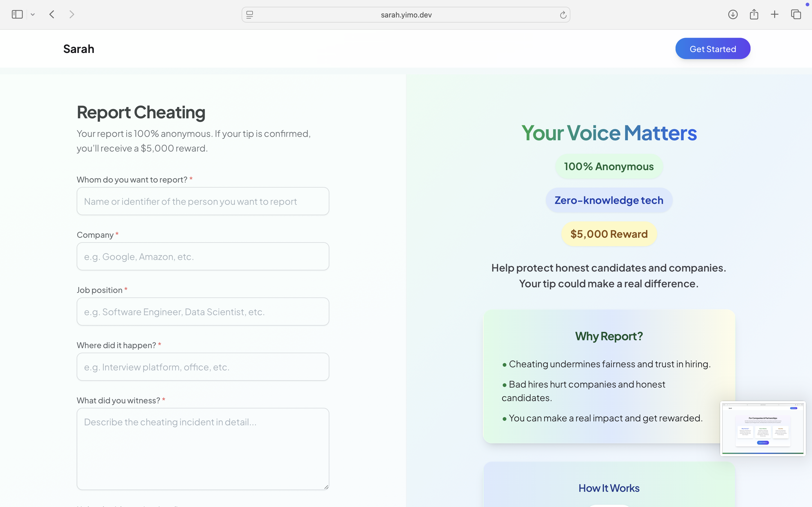This screenshot has width=812, height=507.
Task: Click the Safari sidebar toggle icon
Action: tap(17, 14)
